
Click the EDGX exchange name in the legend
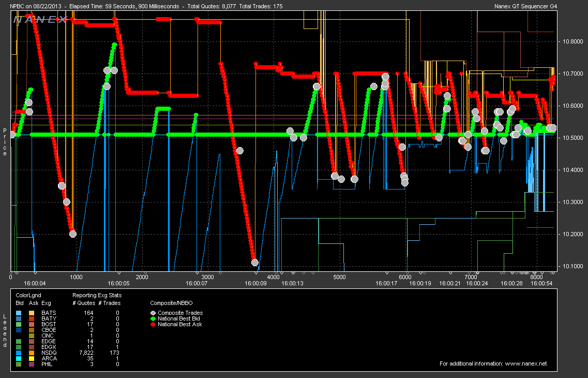click(49, 347)
